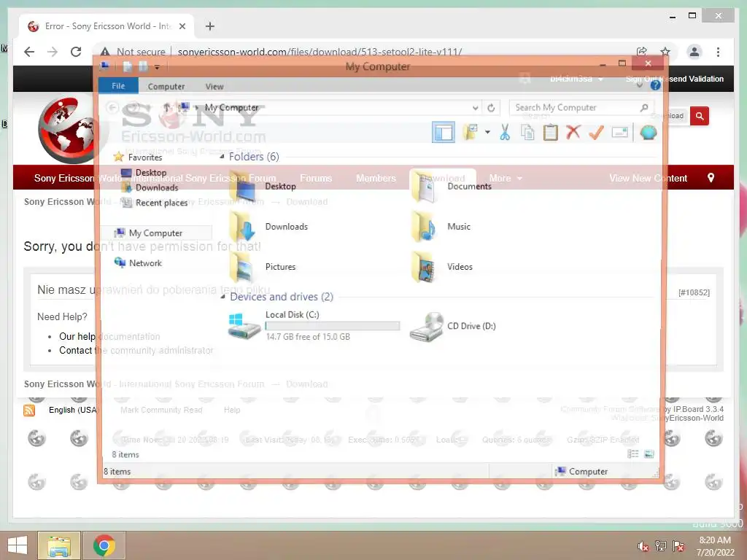This screenshot has width=747, height=560.
Task: Click the Properties icon in quick access toolbar
Action: click(128, 66)
